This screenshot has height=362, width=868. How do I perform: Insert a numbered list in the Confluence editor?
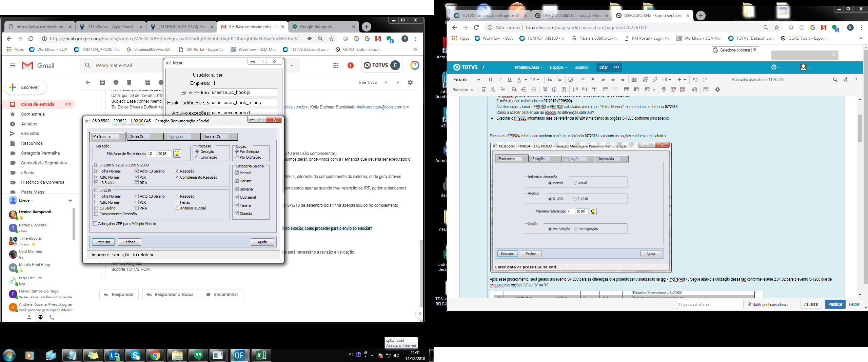(559, 80)
